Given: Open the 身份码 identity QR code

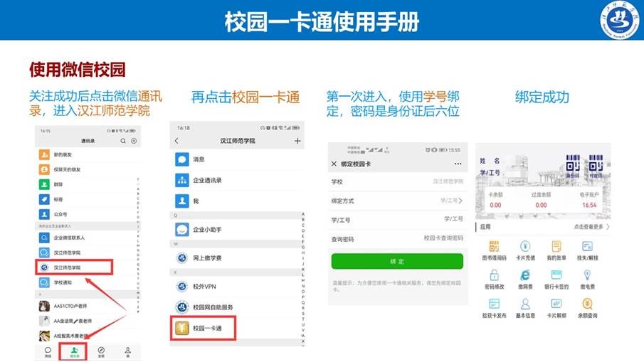Looking at the screenshot, I should [573, 166].
